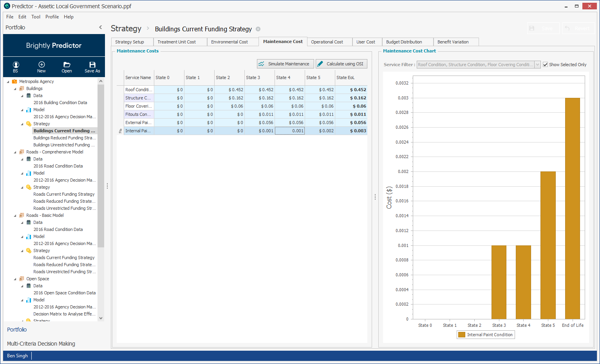
Task: Click the Roads - Basic Model folder icon
Action: 22,215
